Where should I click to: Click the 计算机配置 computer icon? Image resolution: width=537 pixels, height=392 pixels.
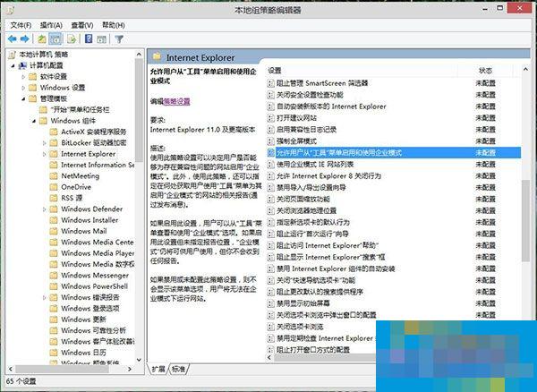(22, 65)
